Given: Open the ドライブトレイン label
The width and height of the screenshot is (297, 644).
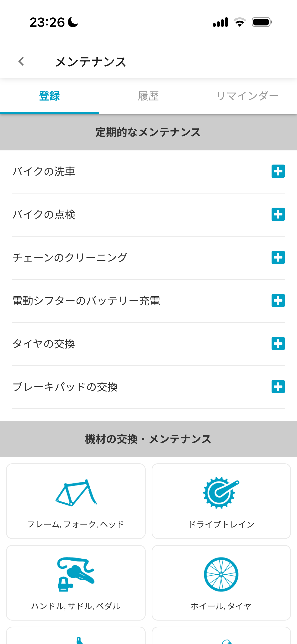Looking at the screenshot, I should coord(221,524).
